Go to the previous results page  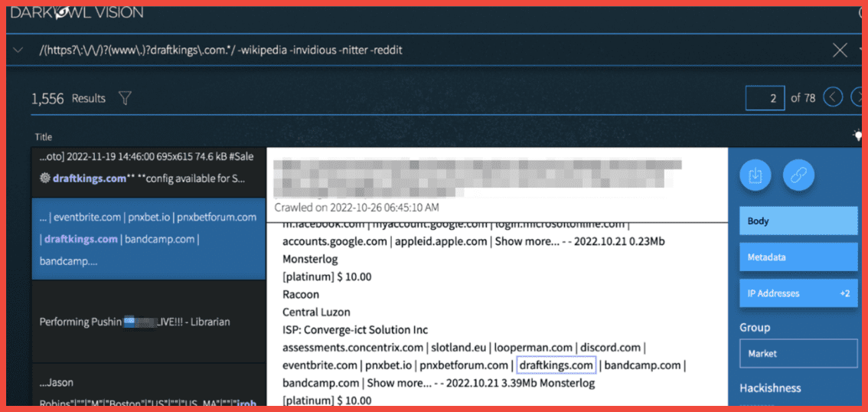pos(833,98)
